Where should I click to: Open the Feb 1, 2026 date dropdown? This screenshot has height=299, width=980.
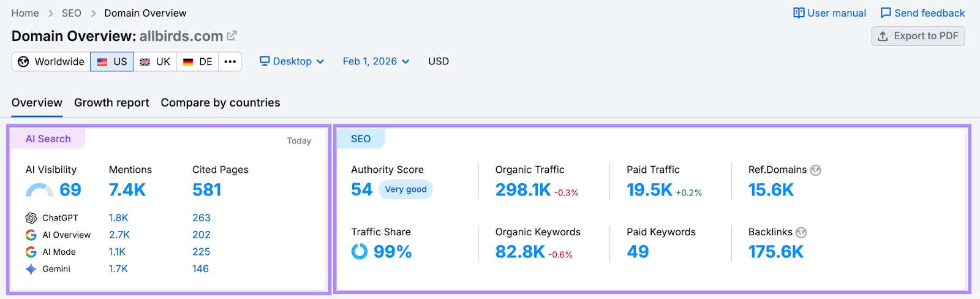[375, 61]
